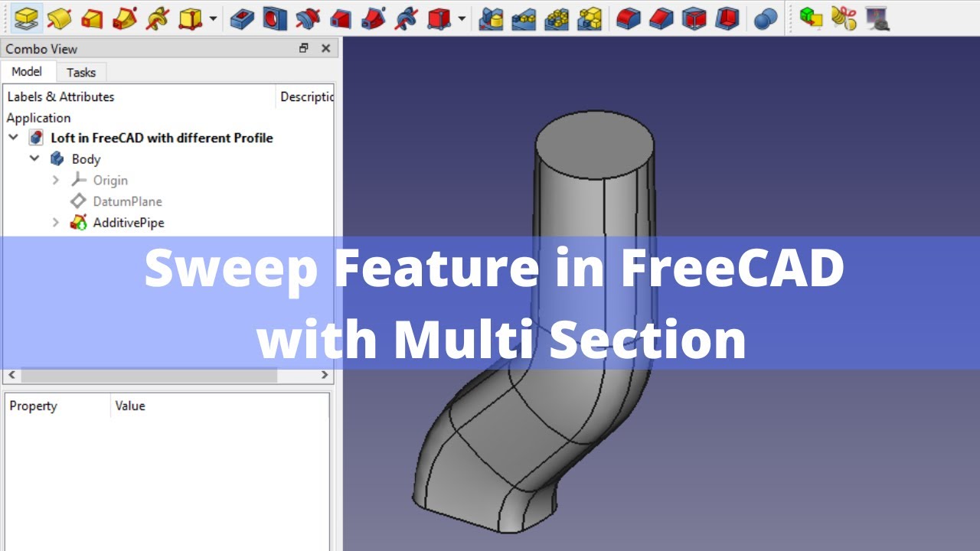Select the Additive Loft tool

point(92,18)
